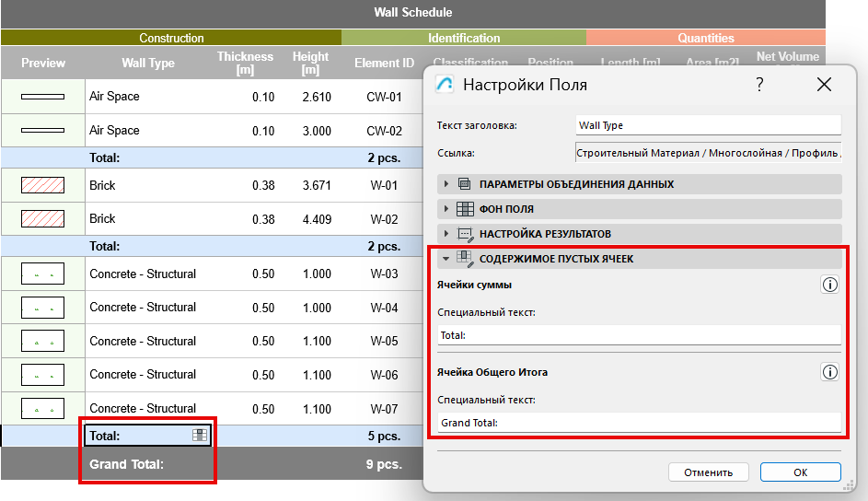Click the ФОН ПОЛЯ grid icon

pos(465,209)
